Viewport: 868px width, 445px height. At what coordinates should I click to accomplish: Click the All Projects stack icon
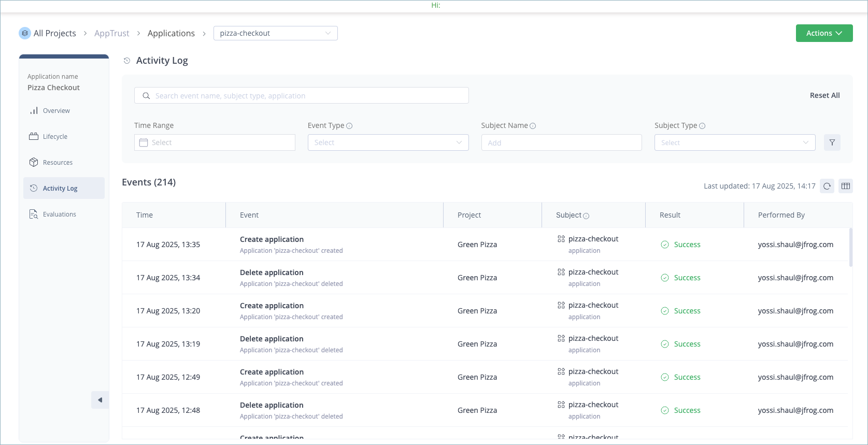(x=25, y=33)
